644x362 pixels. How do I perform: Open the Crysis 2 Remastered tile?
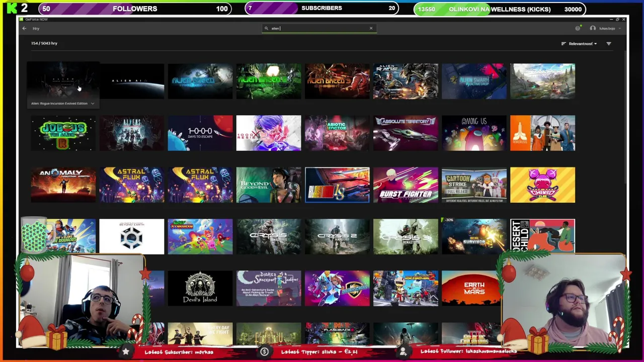pyautogui.click(x=337, y=236)
